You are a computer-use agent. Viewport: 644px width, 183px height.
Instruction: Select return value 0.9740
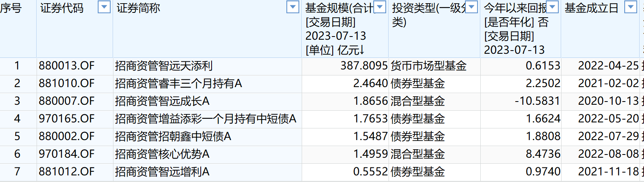(543, 172)
